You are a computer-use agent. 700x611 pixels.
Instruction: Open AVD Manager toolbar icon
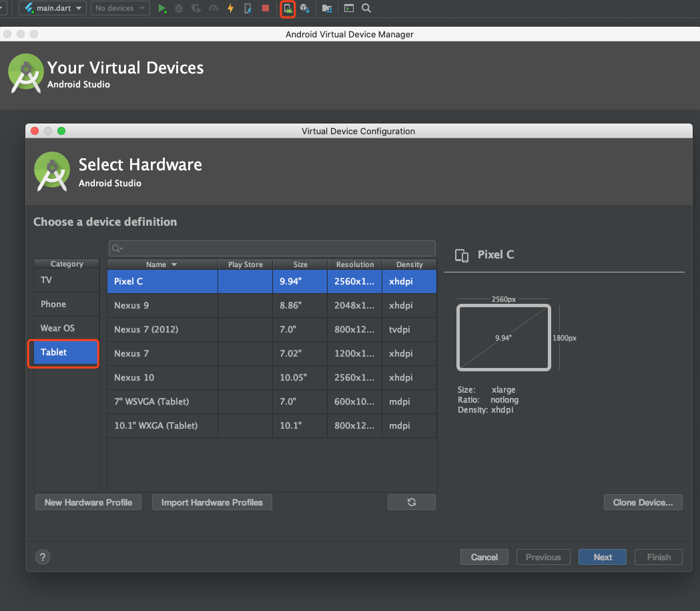pos(288,9)
